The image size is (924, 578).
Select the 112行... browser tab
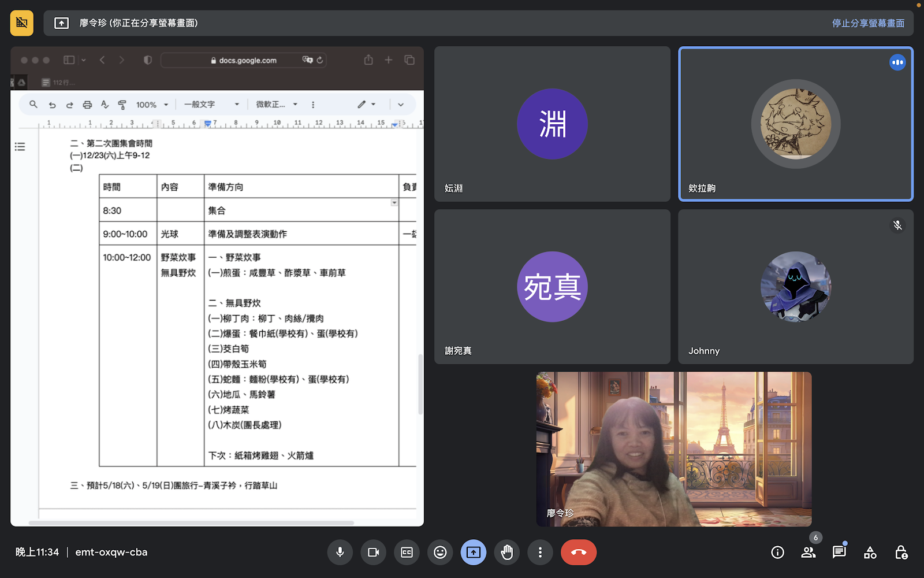(x=58, y=83)
